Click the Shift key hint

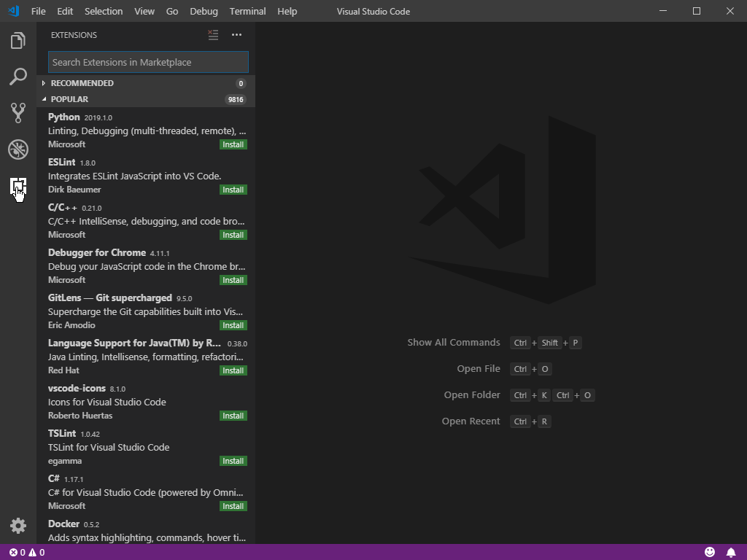click(x=550, y=343)
